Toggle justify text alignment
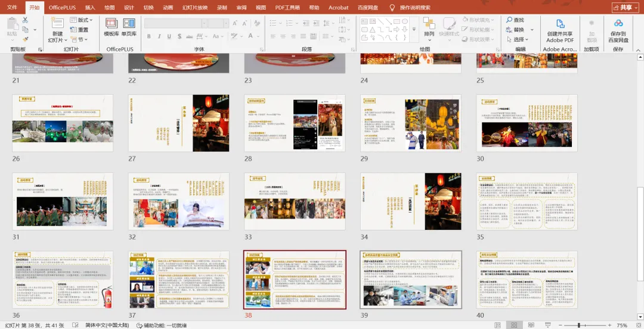644x329 pixels. click(x=303, y=36)
